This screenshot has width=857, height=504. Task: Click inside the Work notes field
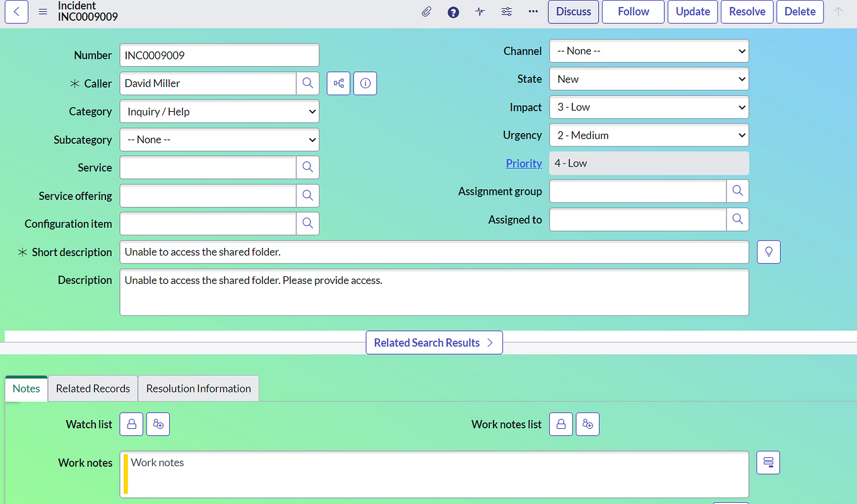coord(434,473)
